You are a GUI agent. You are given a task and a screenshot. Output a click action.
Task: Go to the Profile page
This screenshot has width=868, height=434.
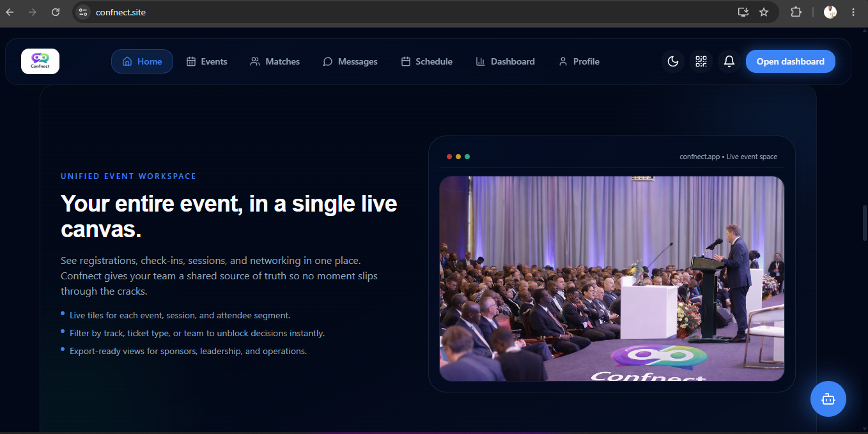click(579, 61)
